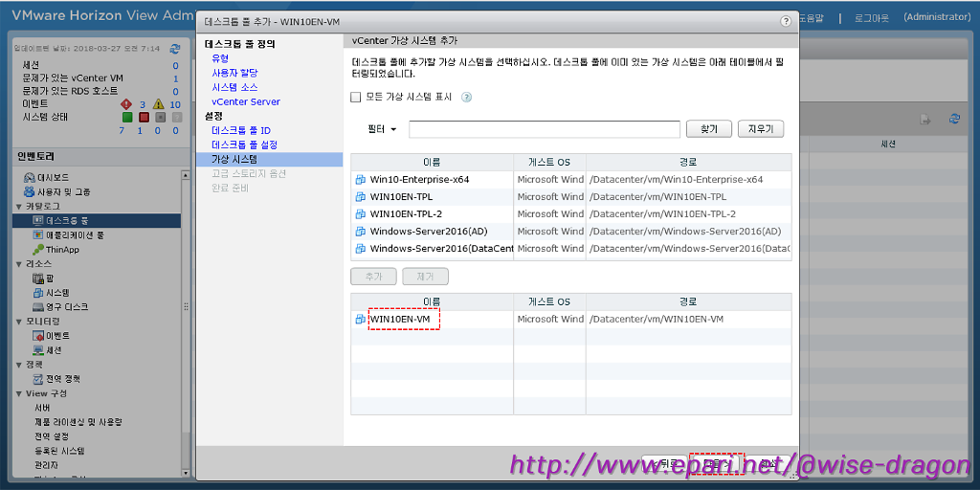Click the 제거 remove button

(426, 277)
